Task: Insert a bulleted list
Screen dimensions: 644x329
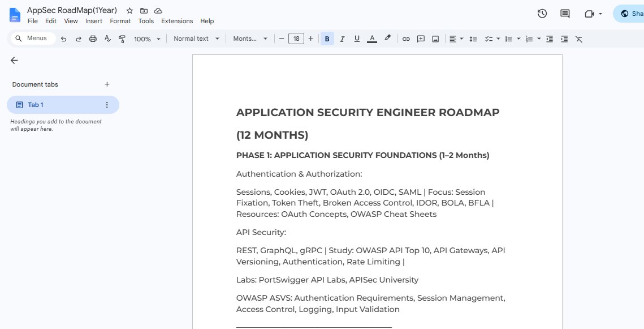Action: (508, 39)
